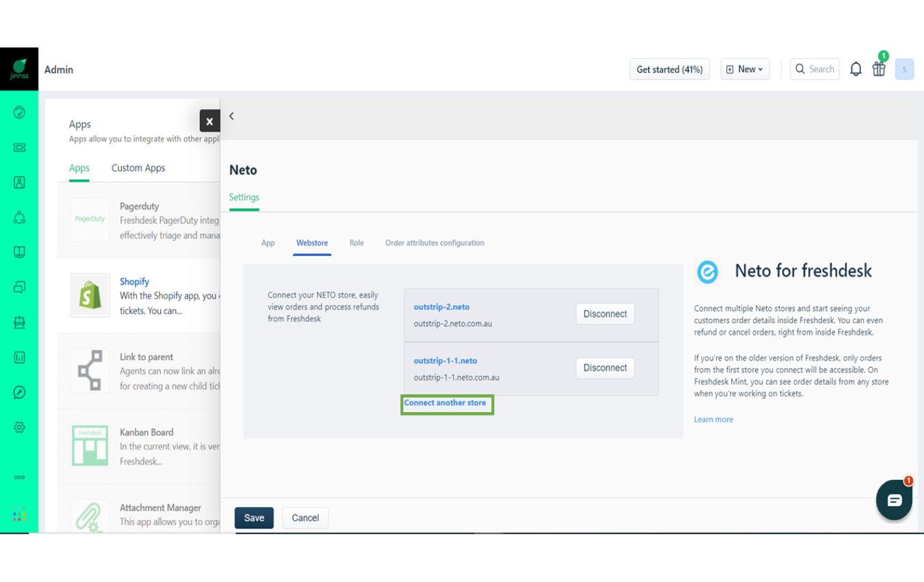This screenshot has height=582, width=924.
Task: Click the Get started 41% progress button
Action: click(669, 68)
